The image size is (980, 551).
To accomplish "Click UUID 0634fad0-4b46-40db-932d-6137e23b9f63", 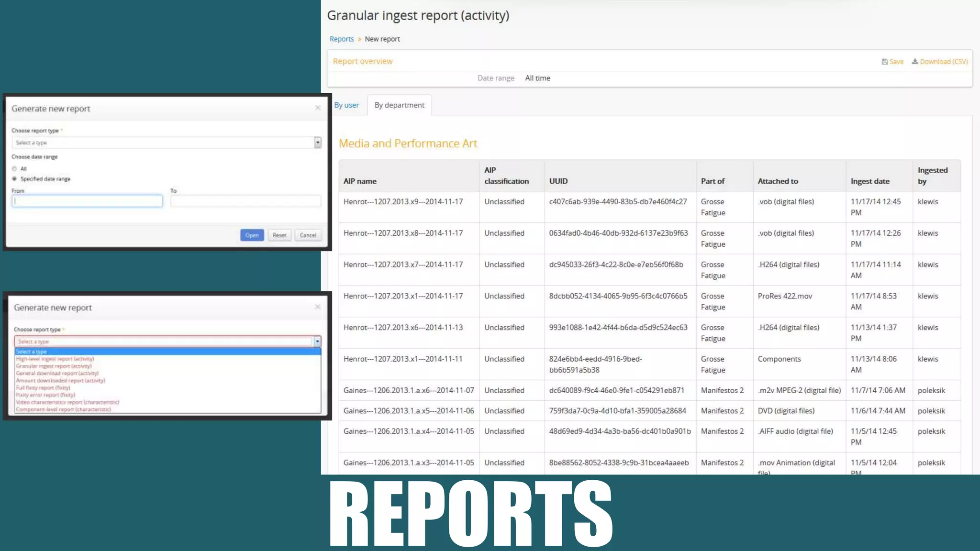I will pos(618,233).
